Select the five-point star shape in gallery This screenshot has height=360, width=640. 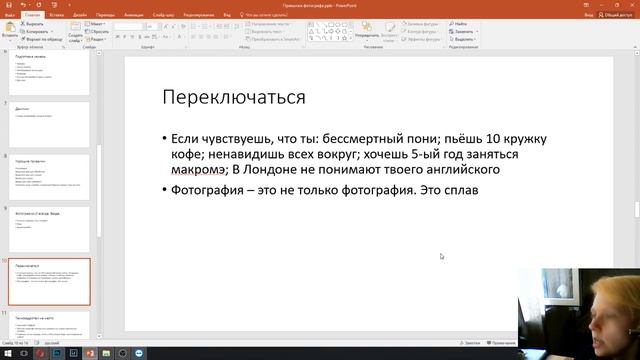[344, 38]
